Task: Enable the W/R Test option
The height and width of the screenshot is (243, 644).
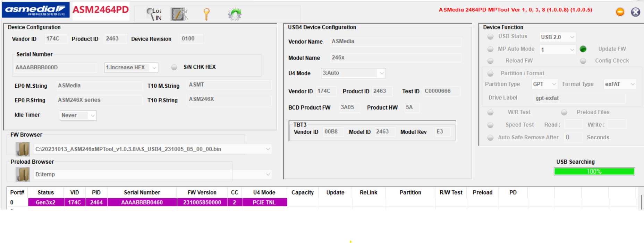Action: tap(490, 112)
